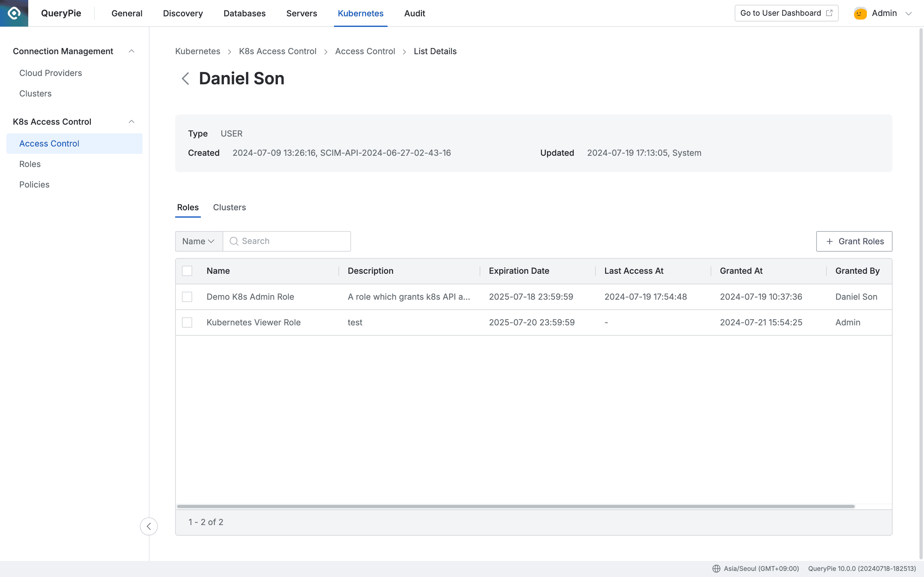Open the Name filter dropdown
The width and height of the screenshot is (924, 577).
(x=198, y=241)
